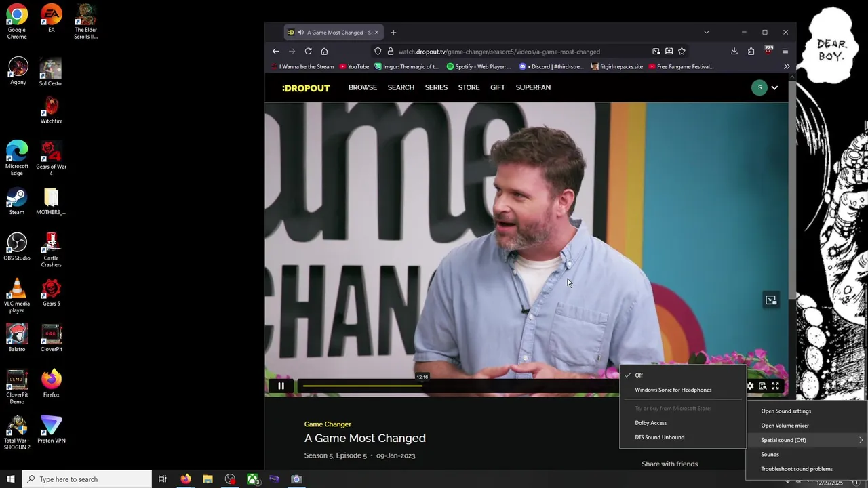Open SEARCH in Dropout navigation
The image size is (868, 488).
click(x=401, y=87)
